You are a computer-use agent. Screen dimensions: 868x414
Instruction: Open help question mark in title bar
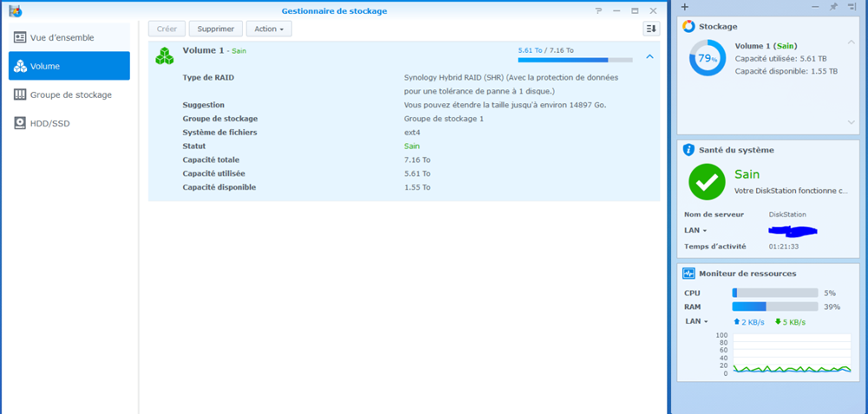click(598, 10)
